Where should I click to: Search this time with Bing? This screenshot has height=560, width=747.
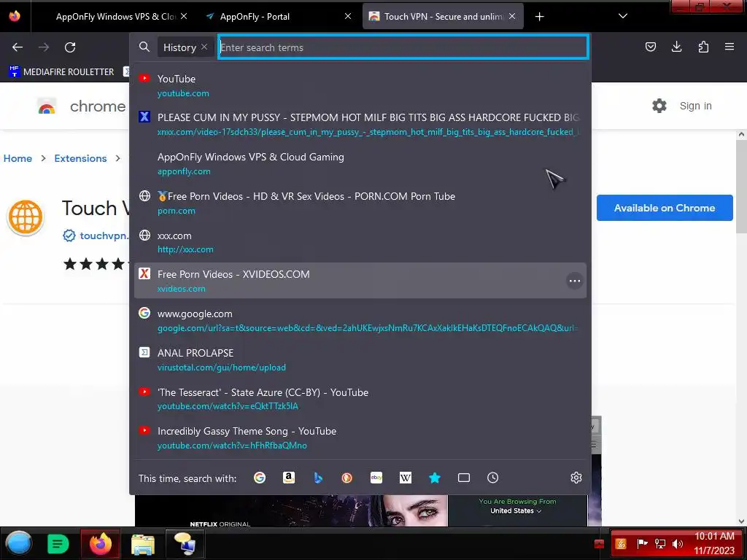(318, 478)
